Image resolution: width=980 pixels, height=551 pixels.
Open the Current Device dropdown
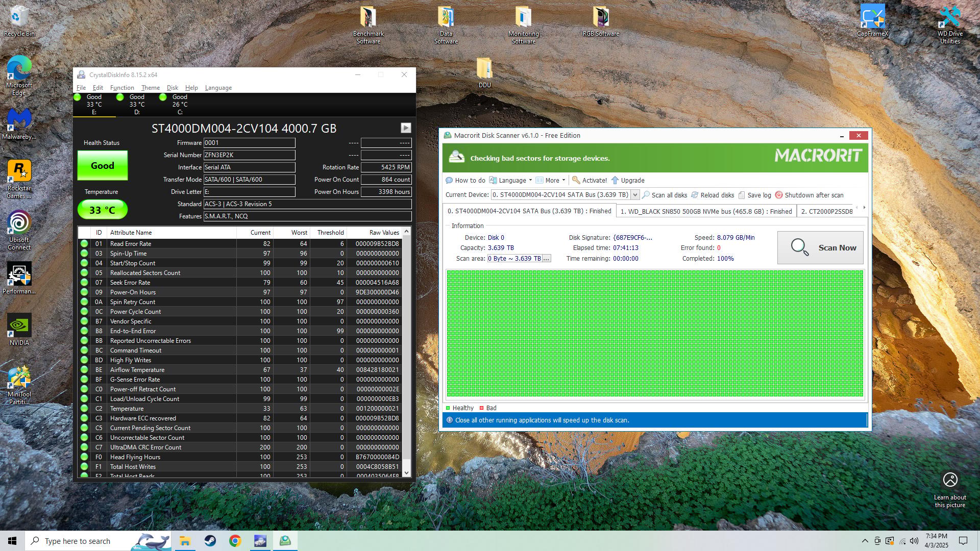pos(635,195)
